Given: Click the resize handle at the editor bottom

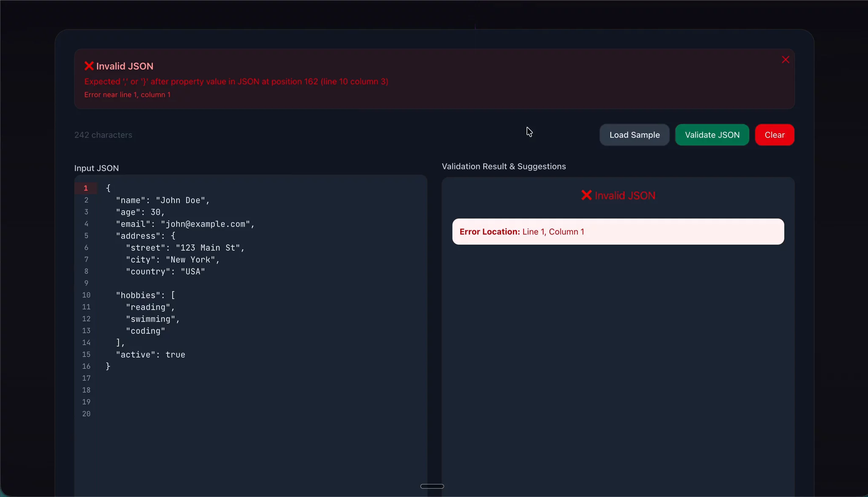Looking at the screenshot, I should tap(431, 486).
